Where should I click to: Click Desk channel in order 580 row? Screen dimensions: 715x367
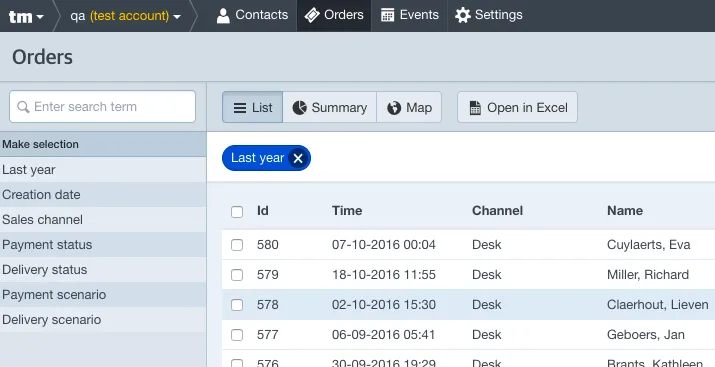[487, 245]
